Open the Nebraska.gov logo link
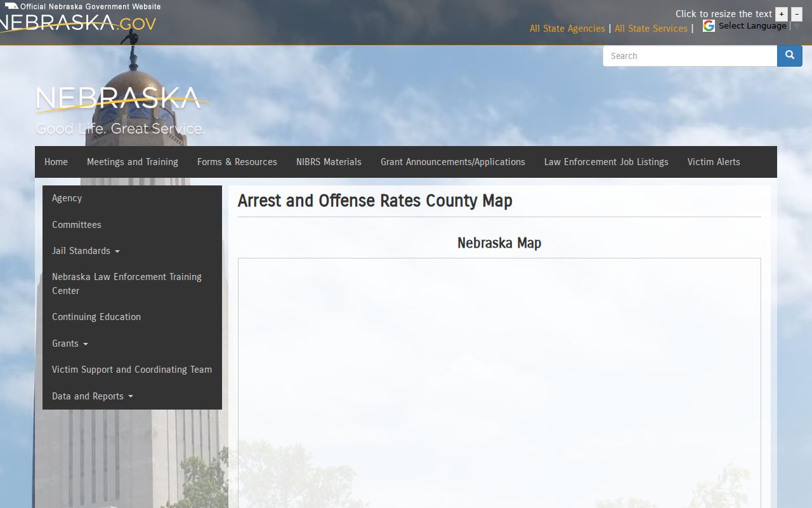The height and width of the screenshot is (508, 812). coord(77,23)
